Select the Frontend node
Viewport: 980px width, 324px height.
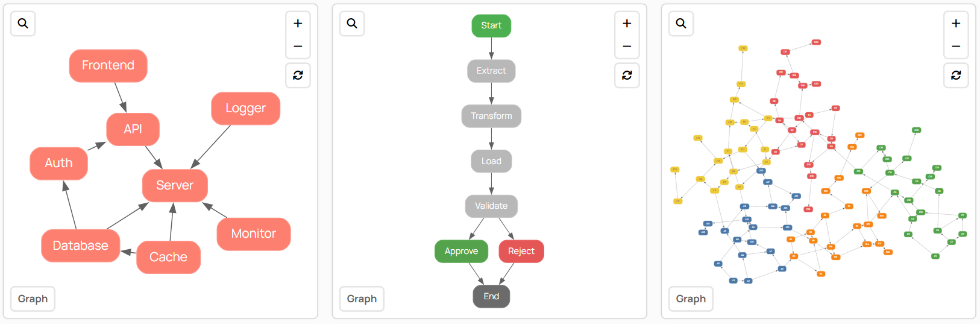(108, 65)
